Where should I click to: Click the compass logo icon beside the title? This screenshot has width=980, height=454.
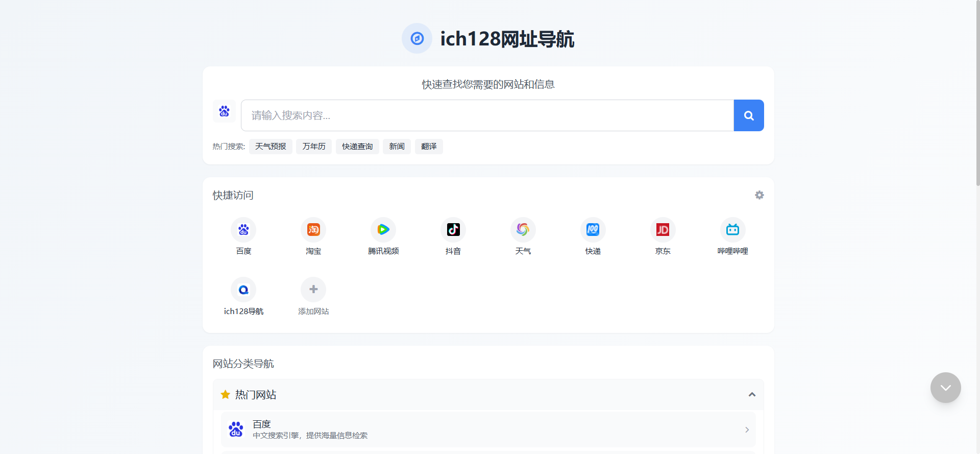(x=417, y=38)
